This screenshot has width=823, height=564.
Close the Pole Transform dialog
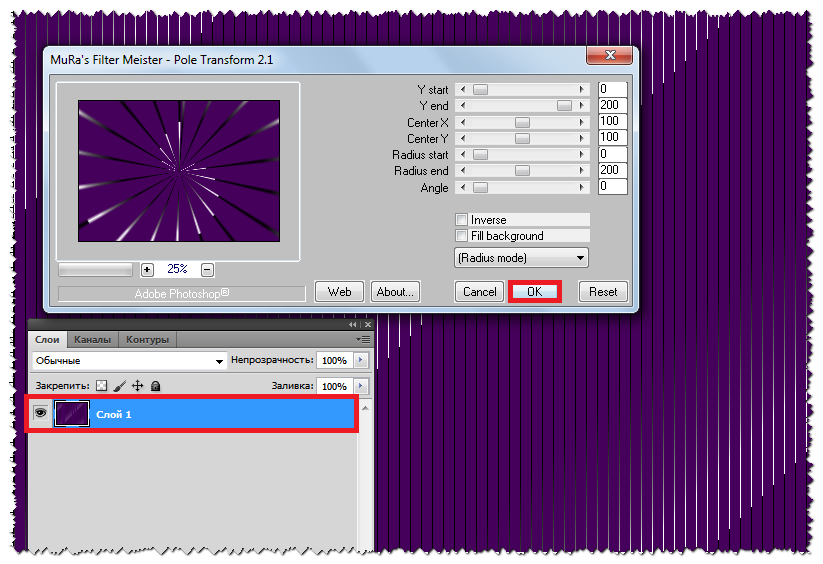[x=609, y=55]
